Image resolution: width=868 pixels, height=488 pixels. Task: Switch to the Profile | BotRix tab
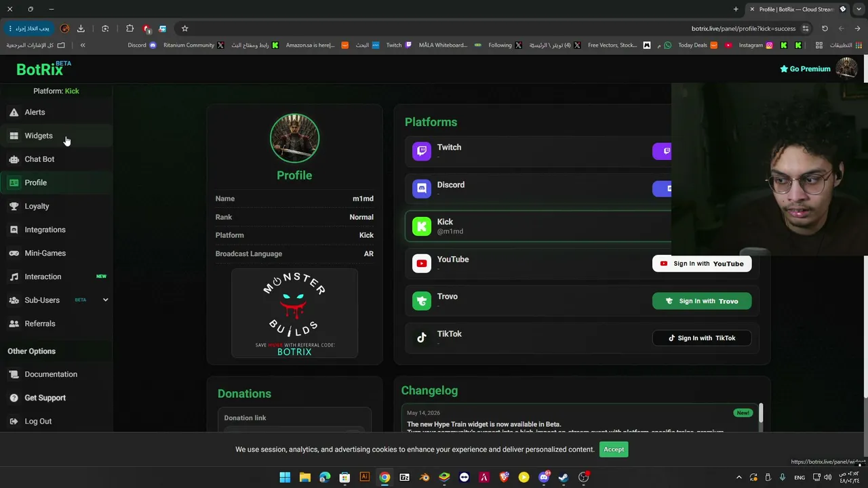[x=797, y=9]
